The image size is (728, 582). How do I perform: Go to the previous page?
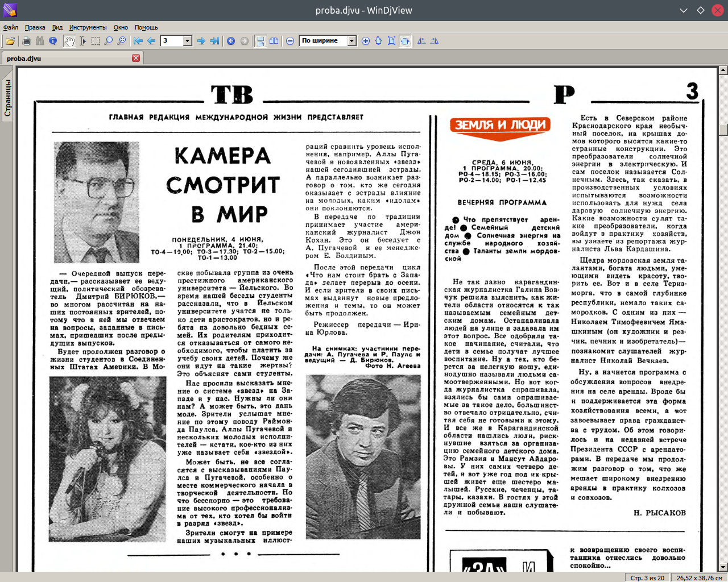tap(151, 41)
